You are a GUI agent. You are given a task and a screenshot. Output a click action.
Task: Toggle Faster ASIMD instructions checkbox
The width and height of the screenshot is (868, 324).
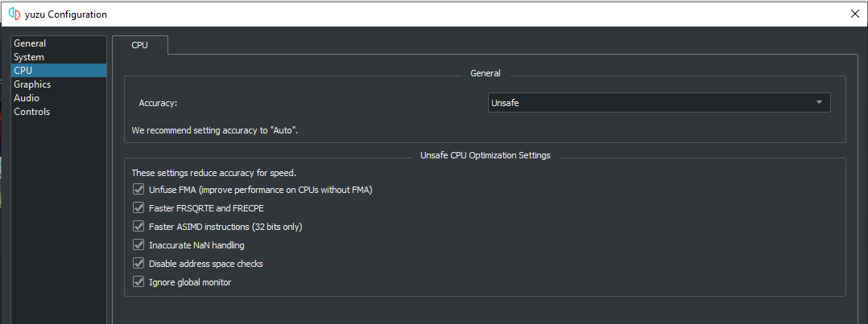click(138, 226)
